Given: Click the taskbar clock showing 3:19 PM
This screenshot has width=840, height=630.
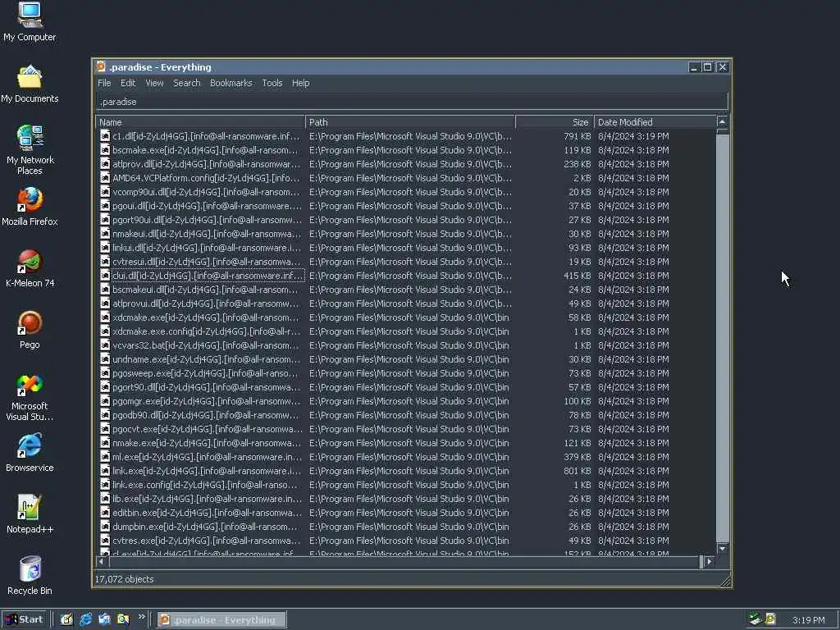Looking at the screenshot, I should tap(808, 620).
